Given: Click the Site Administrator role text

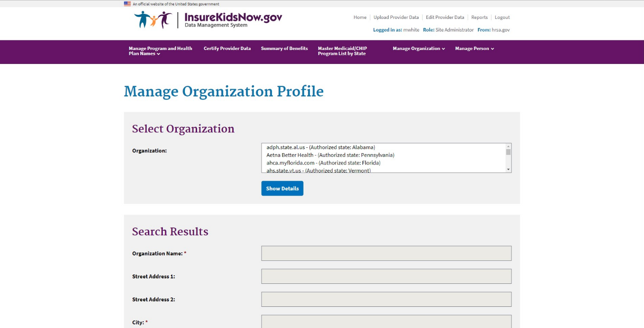Looking at the screenshot, I should 455,30.
